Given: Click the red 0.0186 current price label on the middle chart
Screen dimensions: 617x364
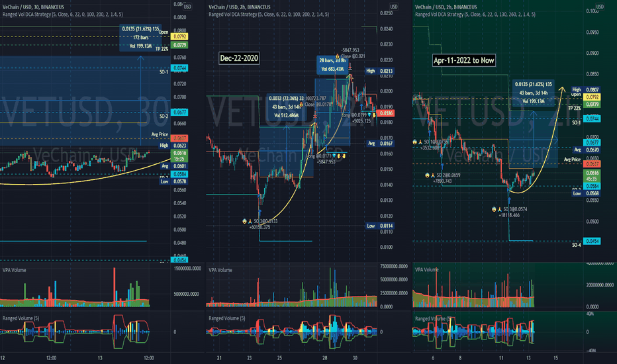Looking at the screenshot, I should point(386,113).
